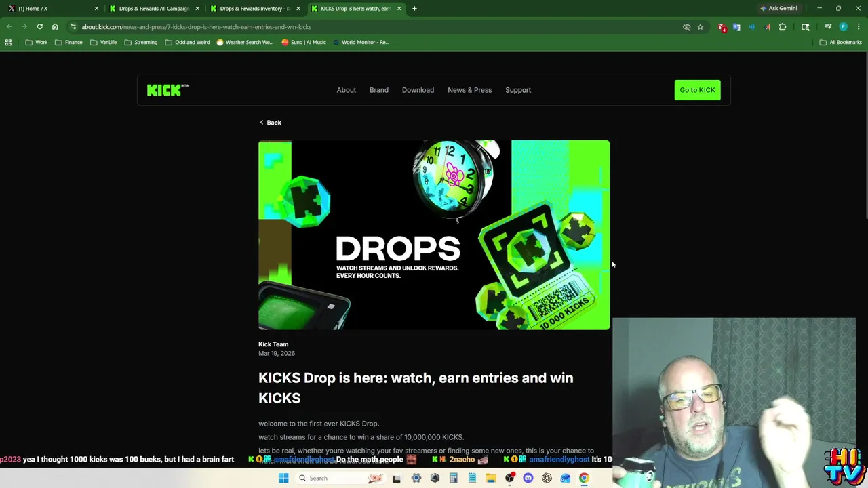
Task: Go back using the Back link
Action: click(x=270, y=123)
